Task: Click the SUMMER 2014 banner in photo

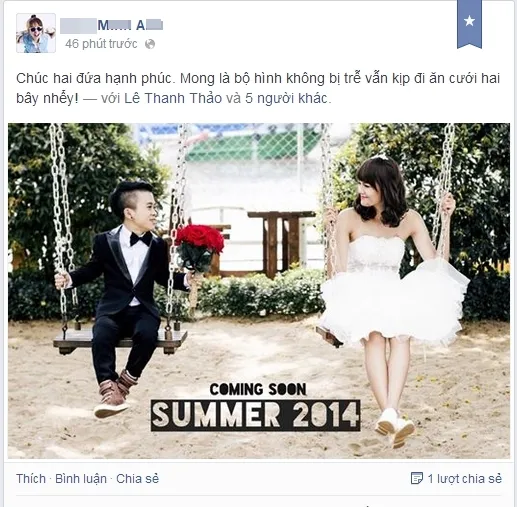Action: [255, 415]
